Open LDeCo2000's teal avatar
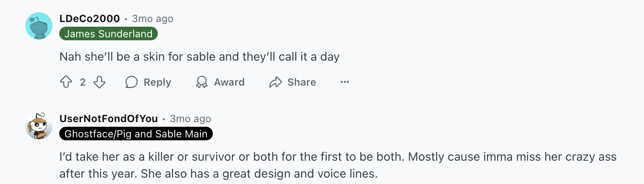 point(39,26)
